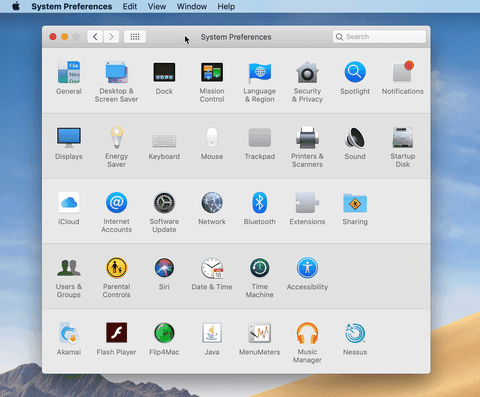Viewport: 480px width, 397px height.
Task: Focus the Search field in the toolbar
Action: pyautogui.click(x=379, y=37)
